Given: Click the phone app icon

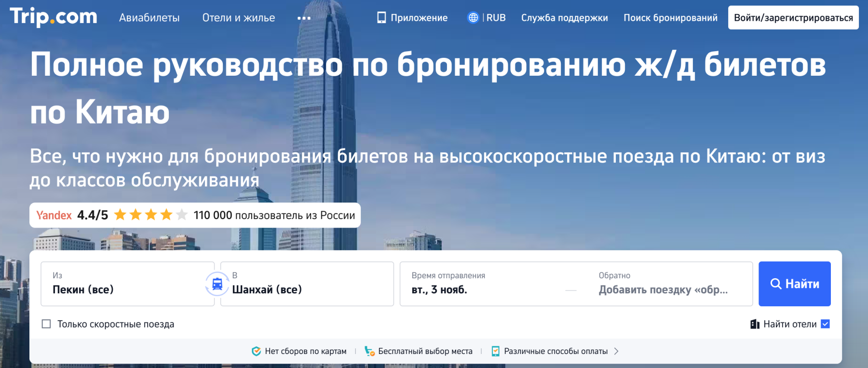Looking at the screenshot, I should point(381,18).
